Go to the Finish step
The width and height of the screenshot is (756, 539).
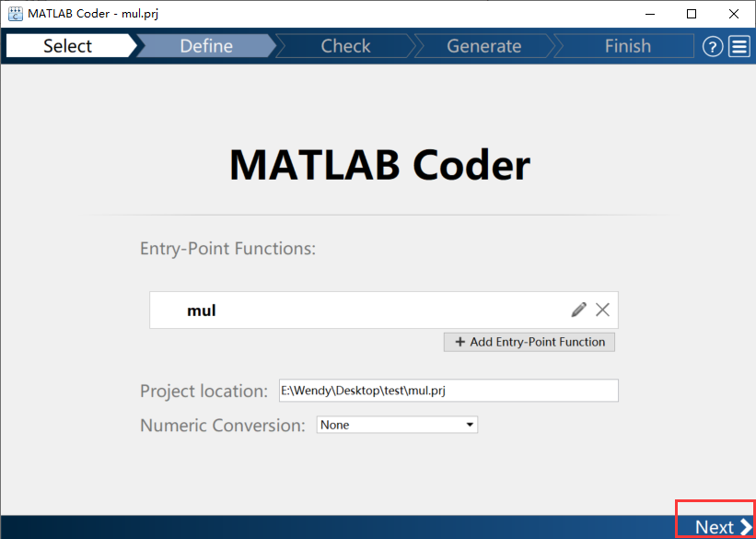(x=625, y=46)
